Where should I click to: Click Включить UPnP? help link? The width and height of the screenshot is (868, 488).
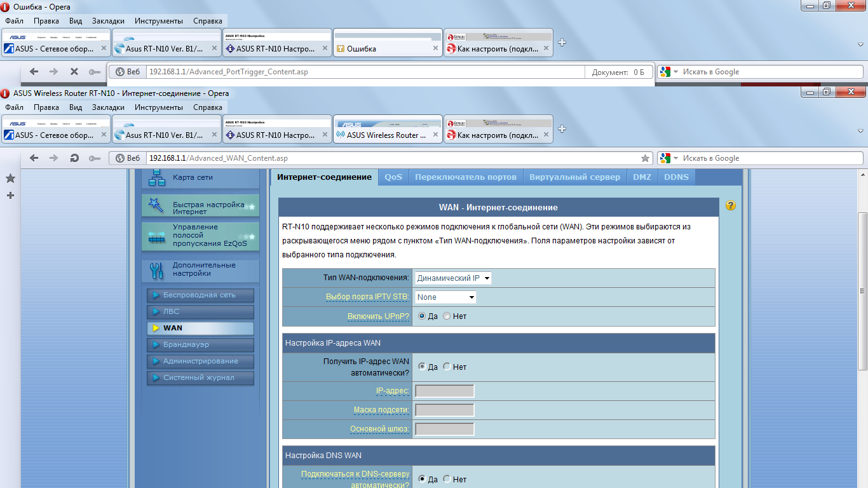click(378, 316)
